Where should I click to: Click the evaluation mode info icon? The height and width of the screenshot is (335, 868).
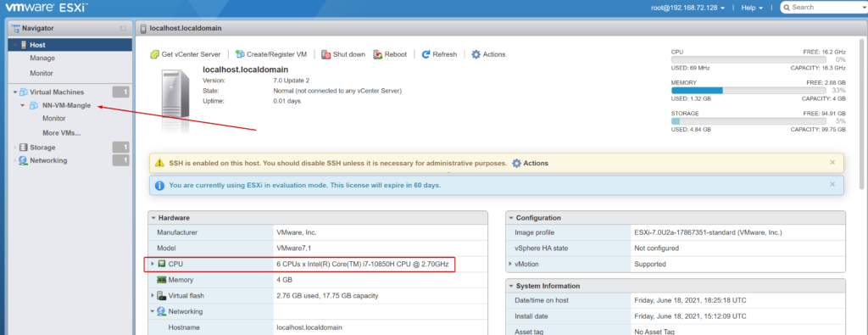point(159,186)
